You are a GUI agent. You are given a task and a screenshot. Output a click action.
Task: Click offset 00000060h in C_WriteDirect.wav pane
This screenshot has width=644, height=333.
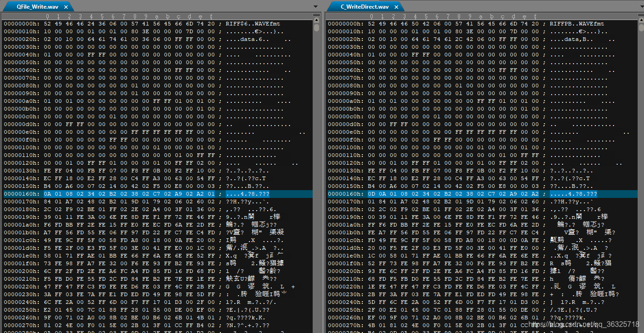pos(346,70)
